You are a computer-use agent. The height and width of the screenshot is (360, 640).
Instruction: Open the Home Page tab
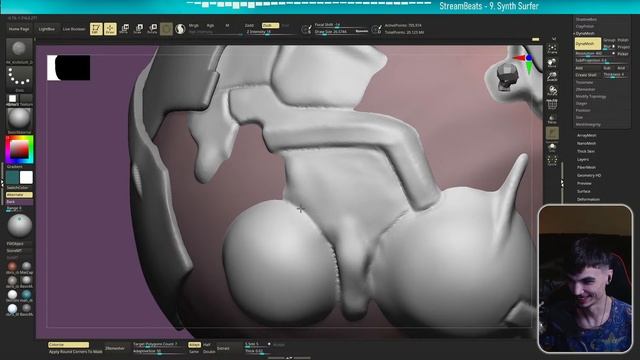pos(19,29)
